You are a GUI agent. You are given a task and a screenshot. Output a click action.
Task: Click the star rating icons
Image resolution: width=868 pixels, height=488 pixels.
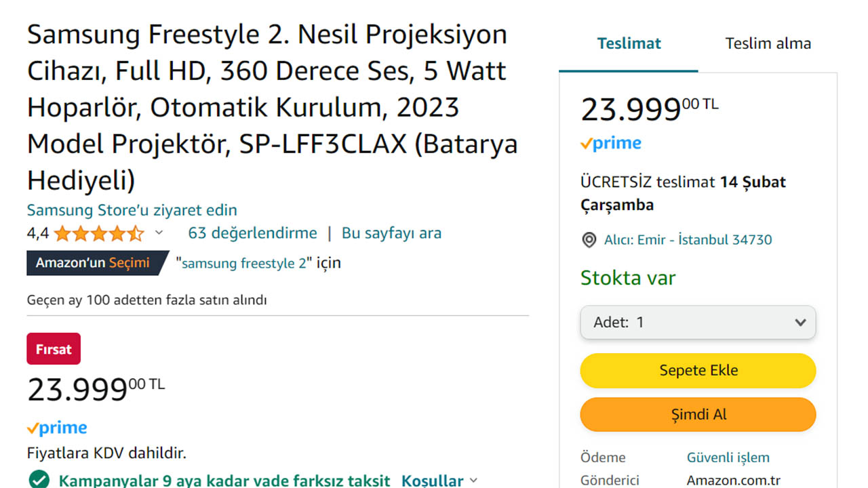pyautogui.click(x=99, y=234)
